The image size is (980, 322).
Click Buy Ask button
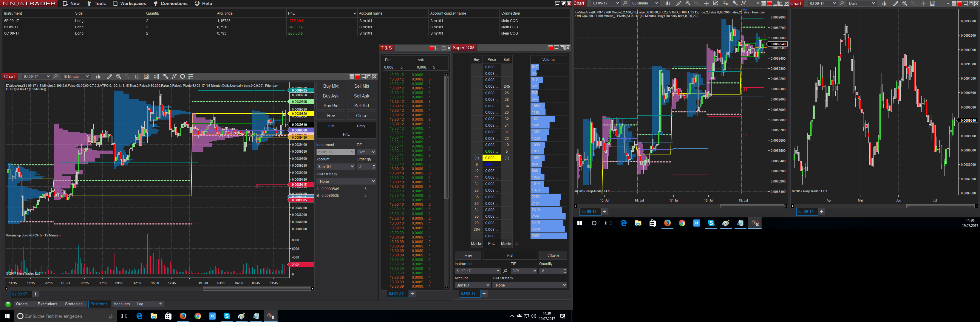[x=331, y=96]
